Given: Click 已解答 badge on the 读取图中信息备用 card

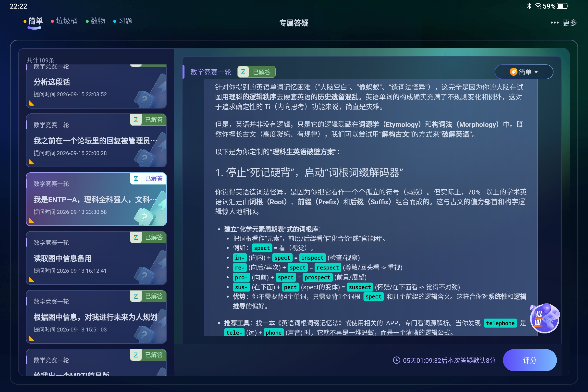Looking at the screenshot, I should coord(148,237).
